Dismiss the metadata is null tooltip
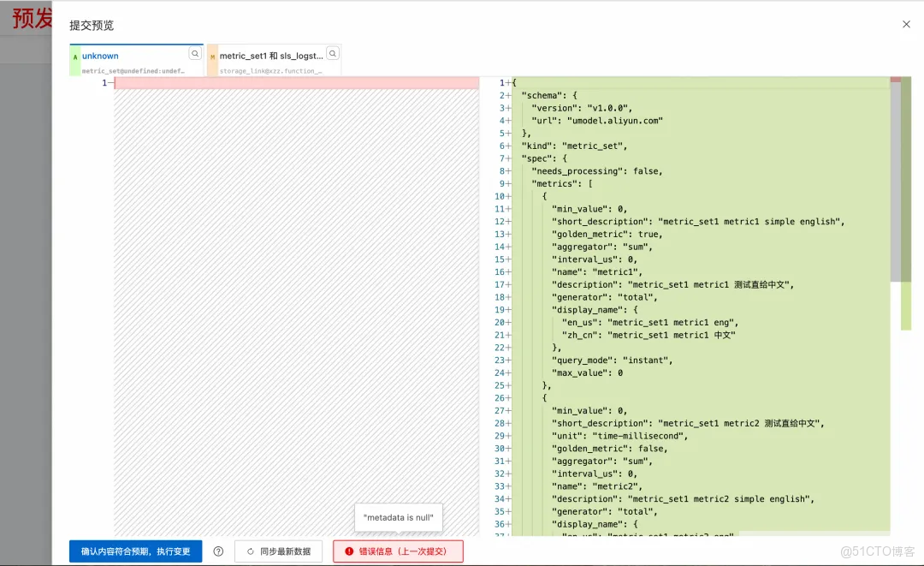The image size is (924, 566). (x=398, y=517)
